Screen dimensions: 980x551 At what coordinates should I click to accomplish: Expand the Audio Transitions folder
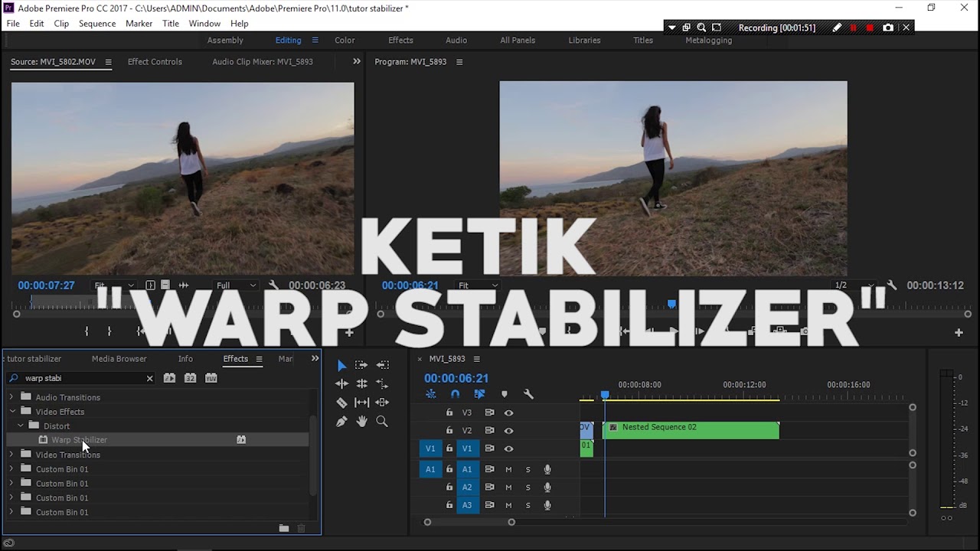click(x=11, y=397)
